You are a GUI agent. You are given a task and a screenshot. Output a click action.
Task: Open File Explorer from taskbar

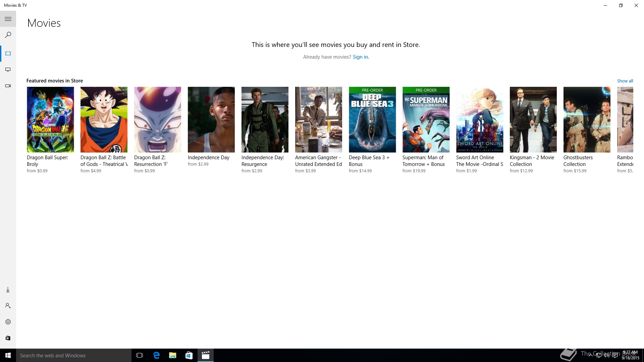(173, 355)
